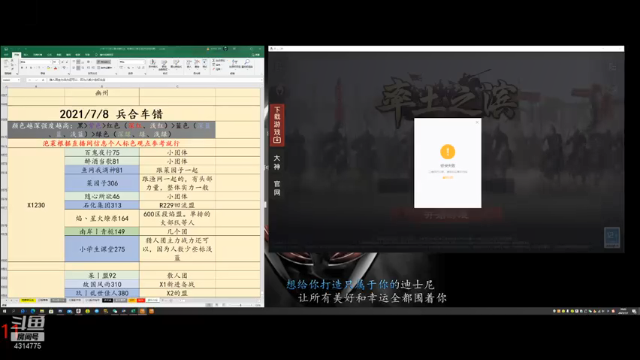Open the Find & Select dropdown in Excel
Image resolution: width=640 pixels, height=360 pixels.
(247, 63)
